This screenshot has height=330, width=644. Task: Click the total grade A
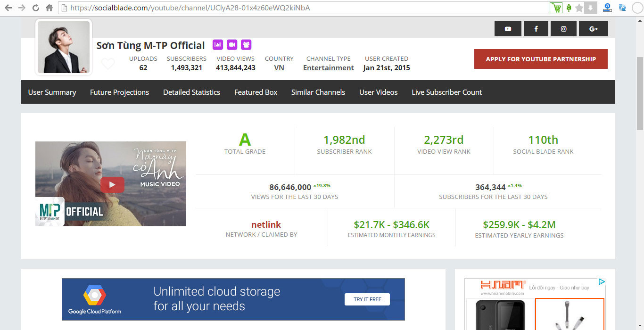pos(245,140)
